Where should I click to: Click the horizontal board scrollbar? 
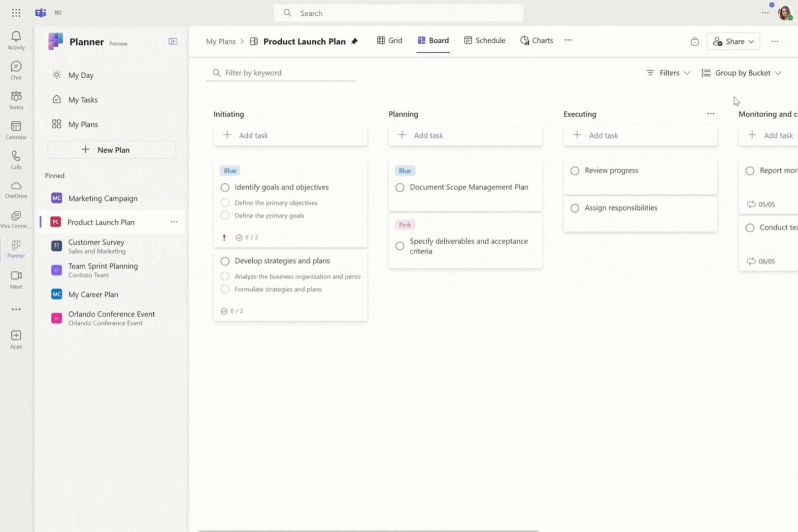[368, 531]
